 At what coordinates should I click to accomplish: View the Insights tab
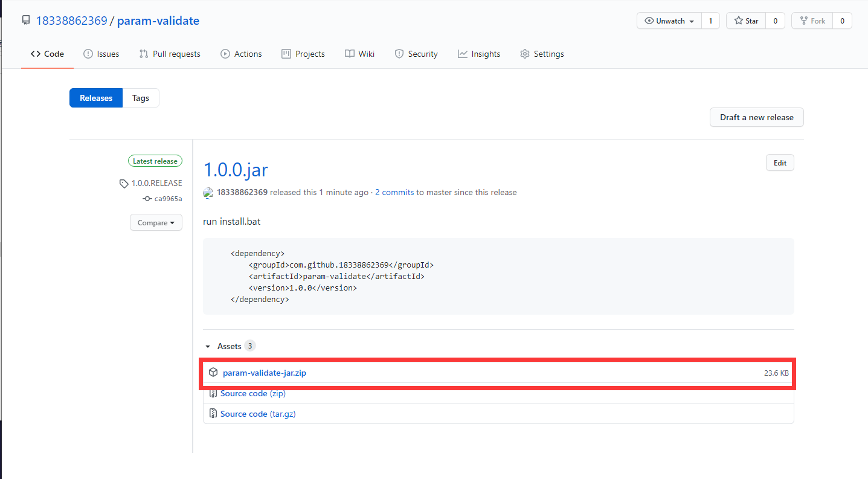pos(479,54)
